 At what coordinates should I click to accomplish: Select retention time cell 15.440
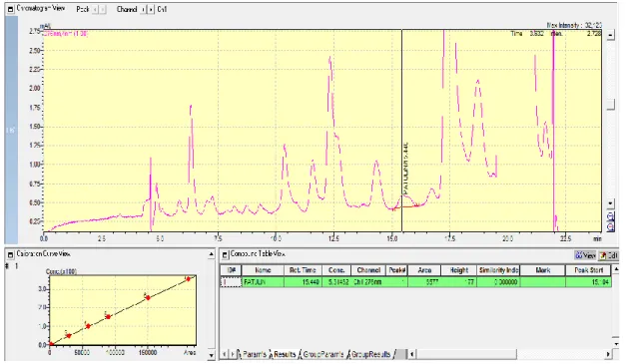pos(304,282)
